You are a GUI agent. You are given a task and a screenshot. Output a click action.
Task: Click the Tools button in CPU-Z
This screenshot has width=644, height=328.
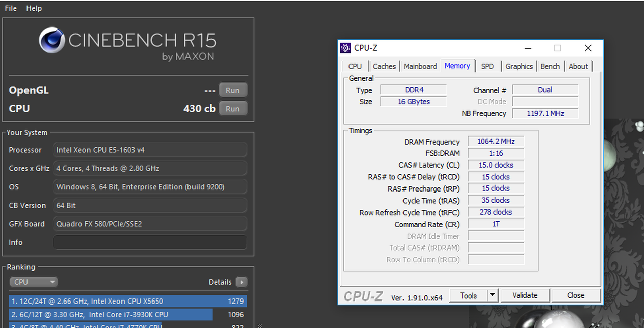pyautogui.click(x=468, y=295)
